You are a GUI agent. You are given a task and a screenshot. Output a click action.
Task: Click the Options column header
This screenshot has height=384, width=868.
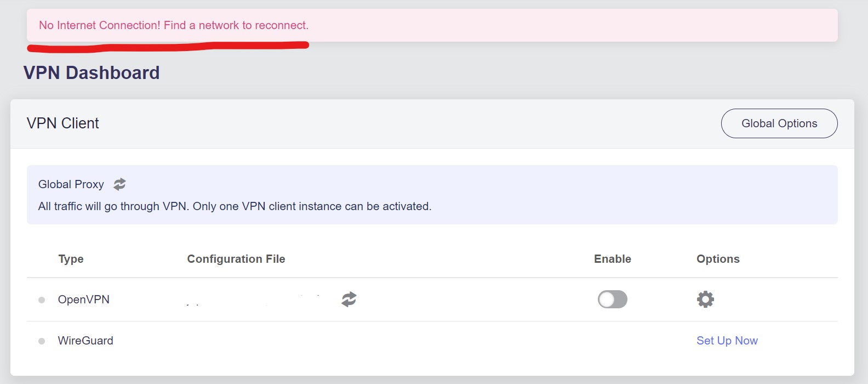point(718,259)
